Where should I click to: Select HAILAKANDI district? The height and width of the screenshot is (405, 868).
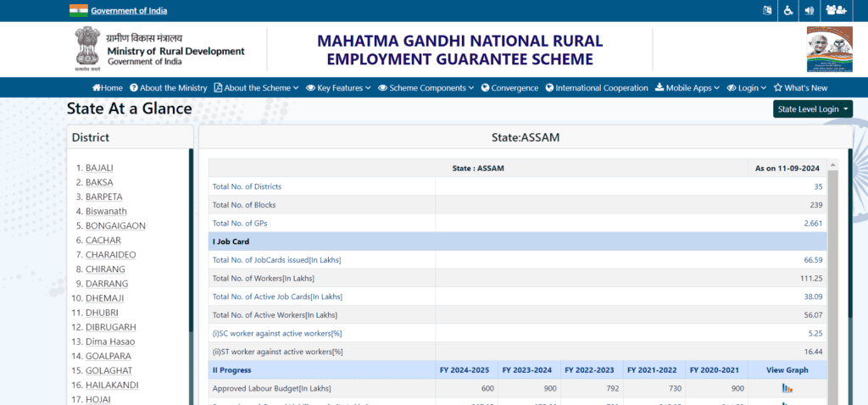[113, 385]
